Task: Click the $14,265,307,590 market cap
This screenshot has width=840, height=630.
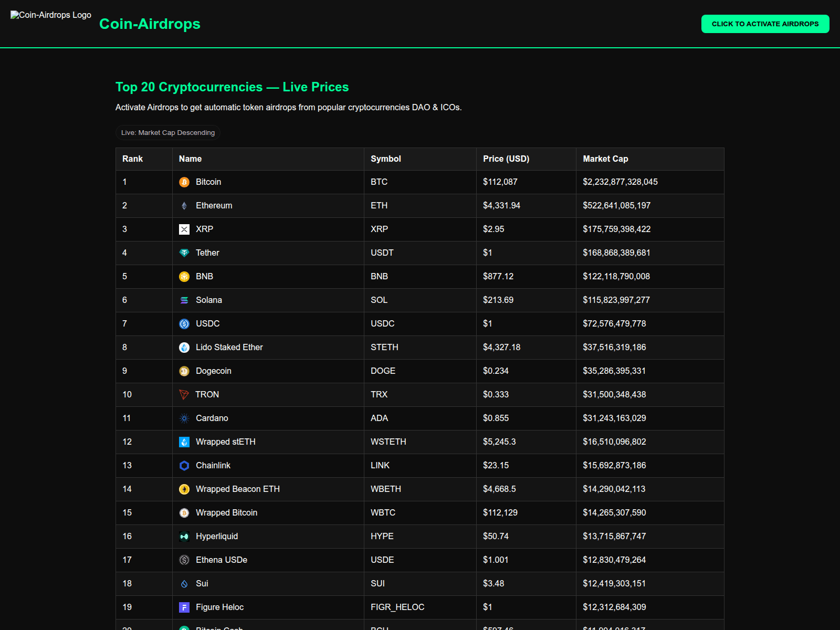Action: click(614, 512)
